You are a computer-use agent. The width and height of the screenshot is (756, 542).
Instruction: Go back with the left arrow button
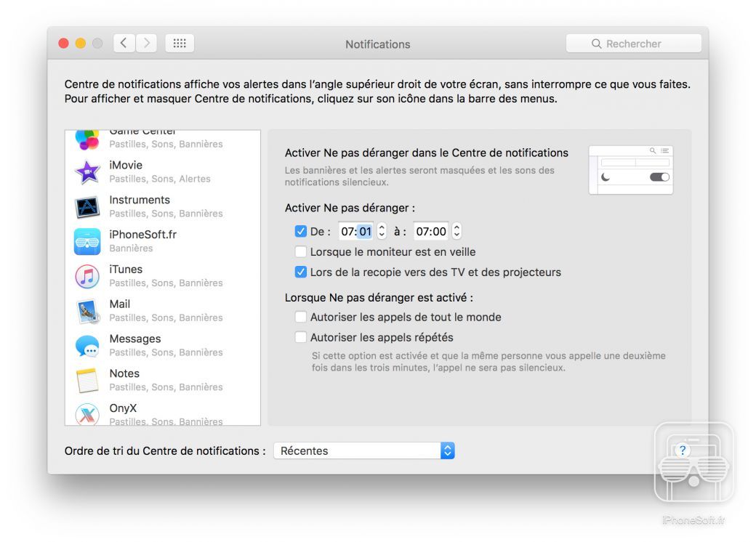124,44
